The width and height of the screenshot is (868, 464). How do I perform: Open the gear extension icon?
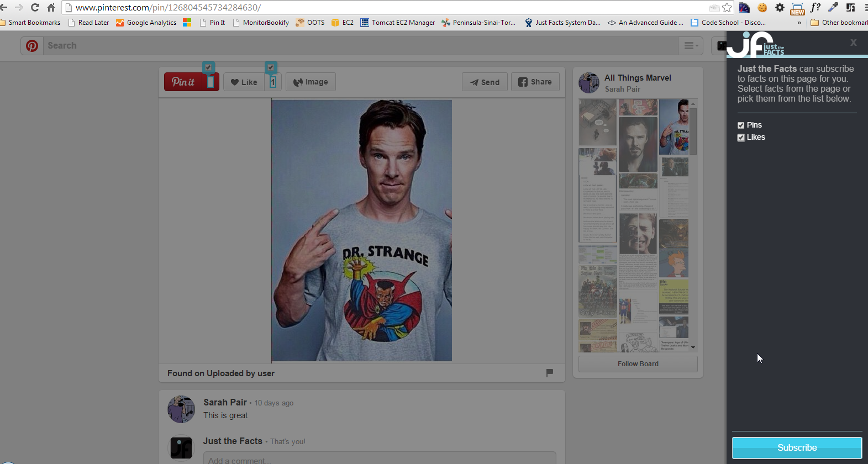(x=780, y=8)
